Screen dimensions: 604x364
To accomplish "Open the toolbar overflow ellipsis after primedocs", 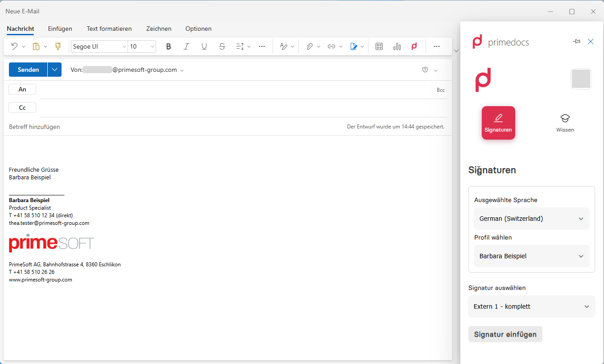I will click(x=437, y=46).
